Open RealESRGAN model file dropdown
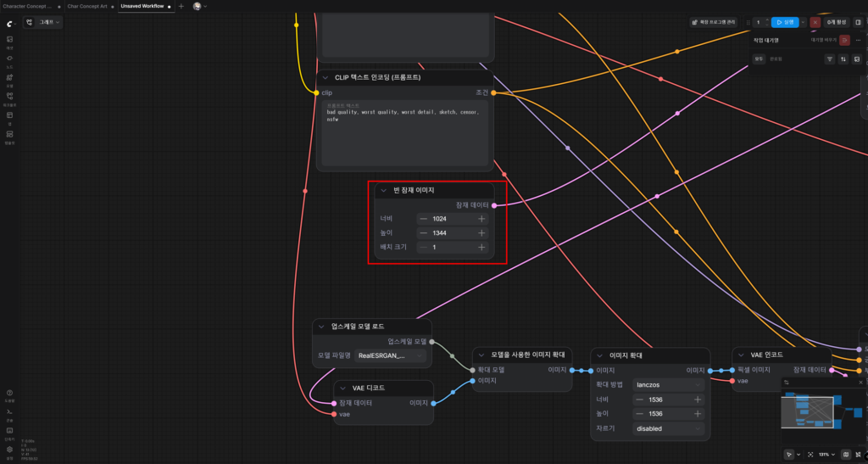This screenshot has height=464, width=868. tap(390, 355)
